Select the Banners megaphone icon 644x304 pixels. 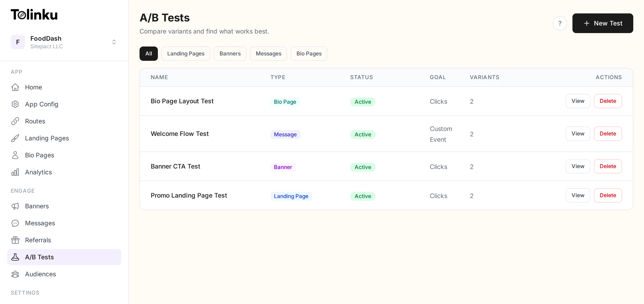tap(15, 206)
